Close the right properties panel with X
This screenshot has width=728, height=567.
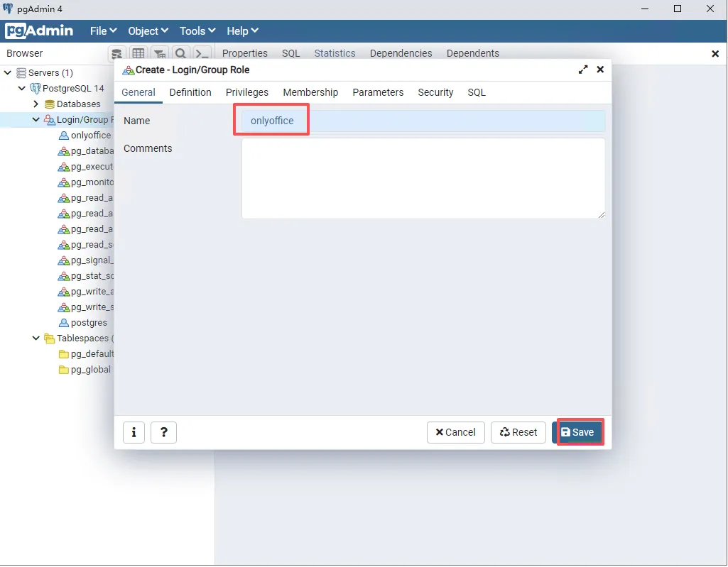(x=715, y=54)
